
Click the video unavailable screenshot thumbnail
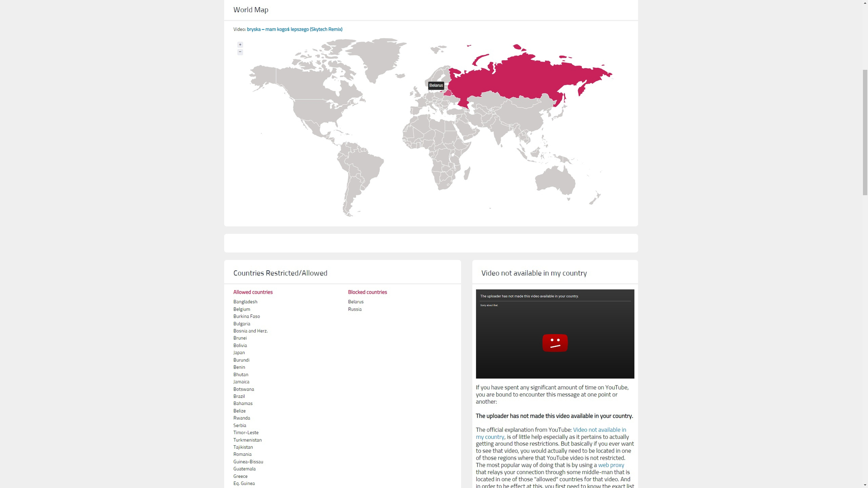[x=555, y=322]
